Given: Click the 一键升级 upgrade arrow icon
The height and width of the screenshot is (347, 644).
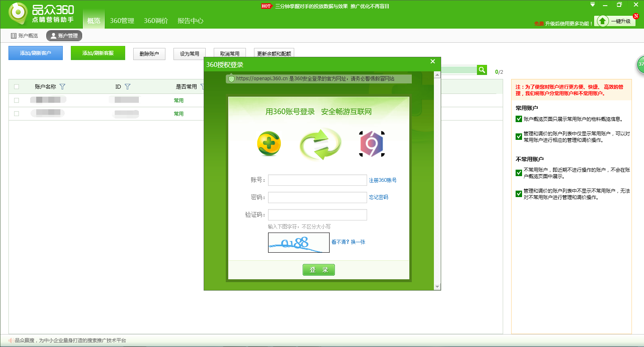Looking at the screenshot, I should pyautogui.click(x=602, y=21).
